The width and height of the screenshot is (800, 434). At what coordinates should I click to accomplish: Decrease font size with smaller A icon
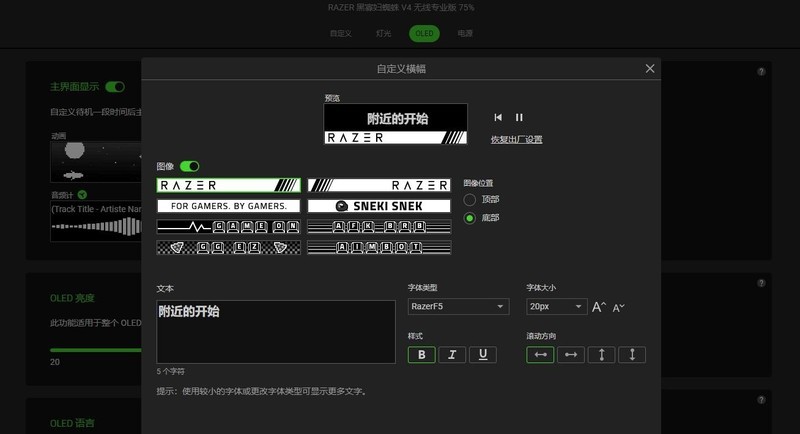pos(618,308)
